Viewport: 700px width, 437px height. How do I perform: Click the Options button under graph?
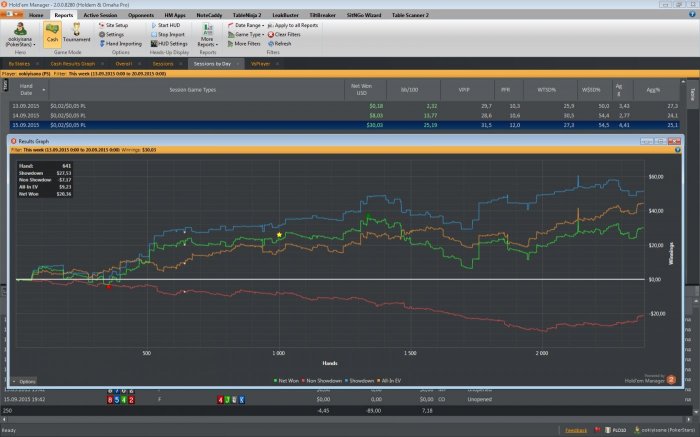pos(25,381)
